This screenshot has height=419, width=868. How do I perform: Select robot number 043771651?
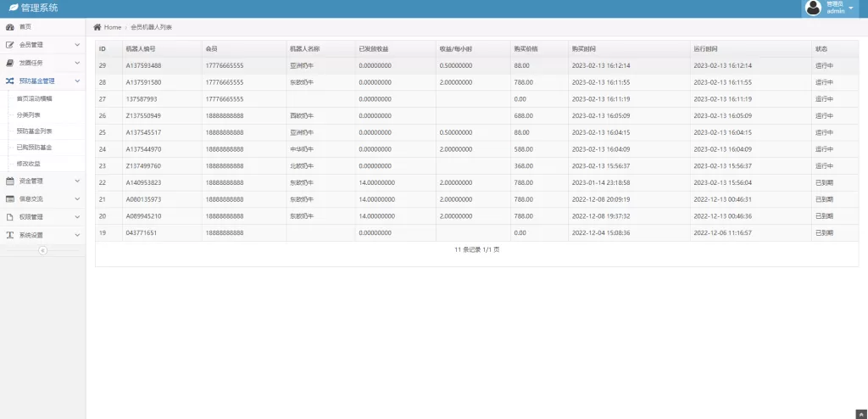point(142,232)
